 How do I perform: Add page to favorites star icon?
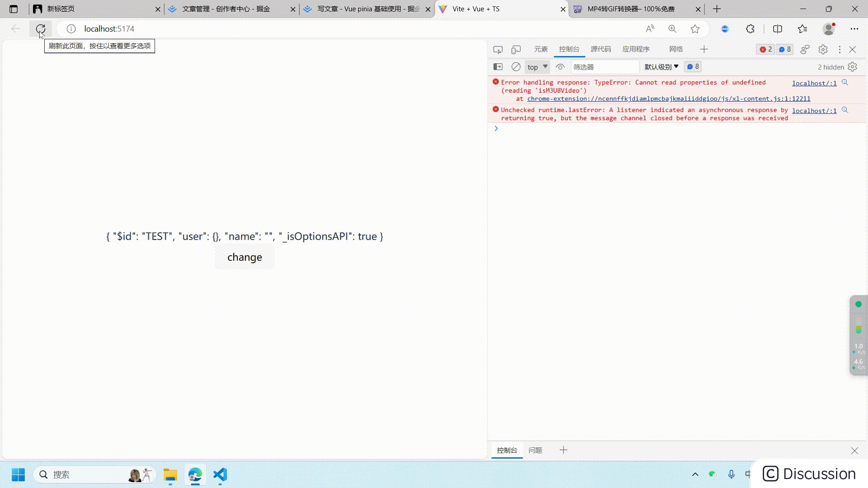[695, 29]
